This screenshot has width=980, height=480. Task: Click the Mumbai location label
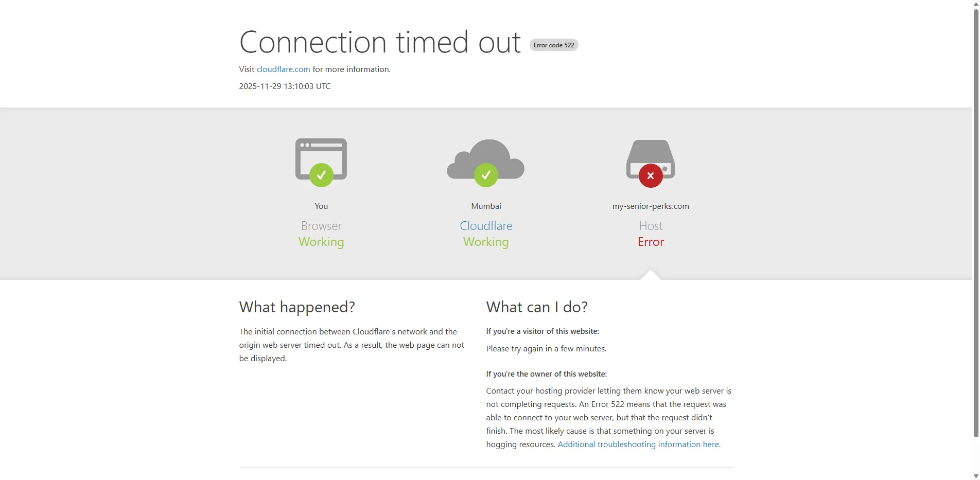click(486, 206)
